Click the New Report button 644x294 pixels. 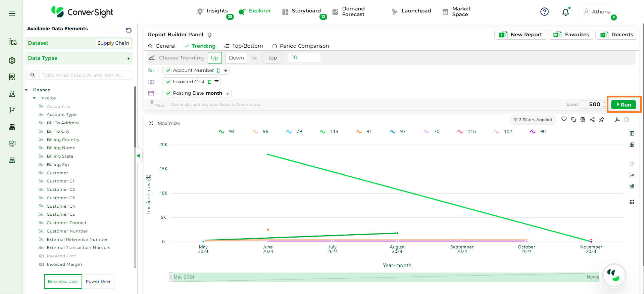coord(520,35)
